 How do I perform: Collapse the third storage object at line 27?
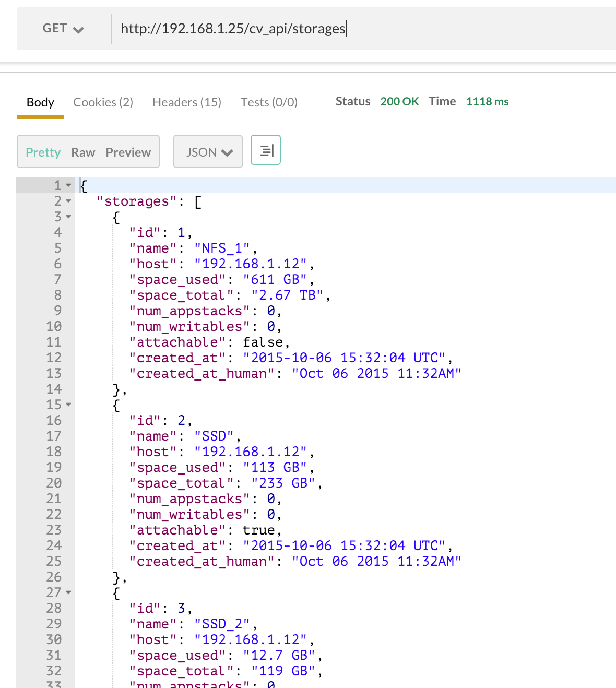(x=68, y=592)
